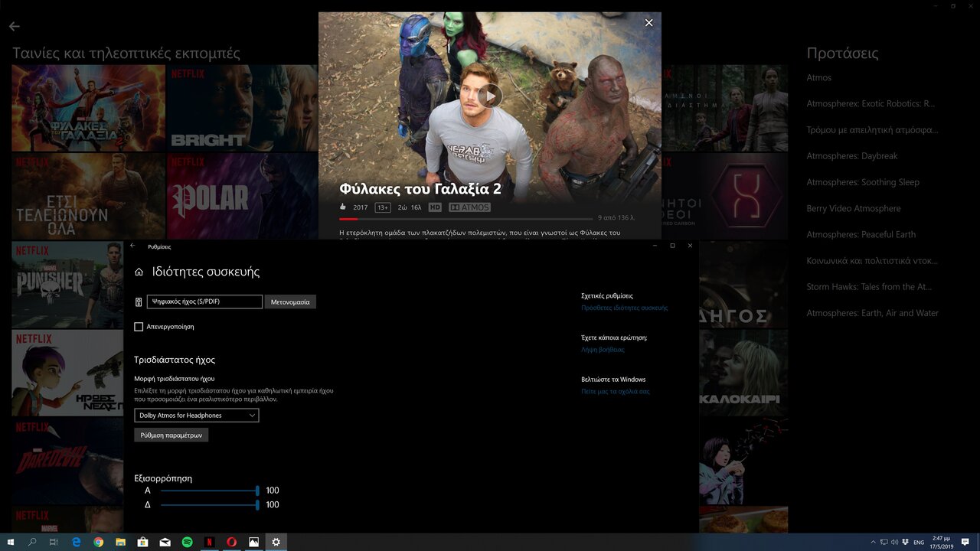Image resolution: width=980 pixels, height=551 pixels.
Task: Select Atmospheres: Earth, Air and Water
Action: 872,313
